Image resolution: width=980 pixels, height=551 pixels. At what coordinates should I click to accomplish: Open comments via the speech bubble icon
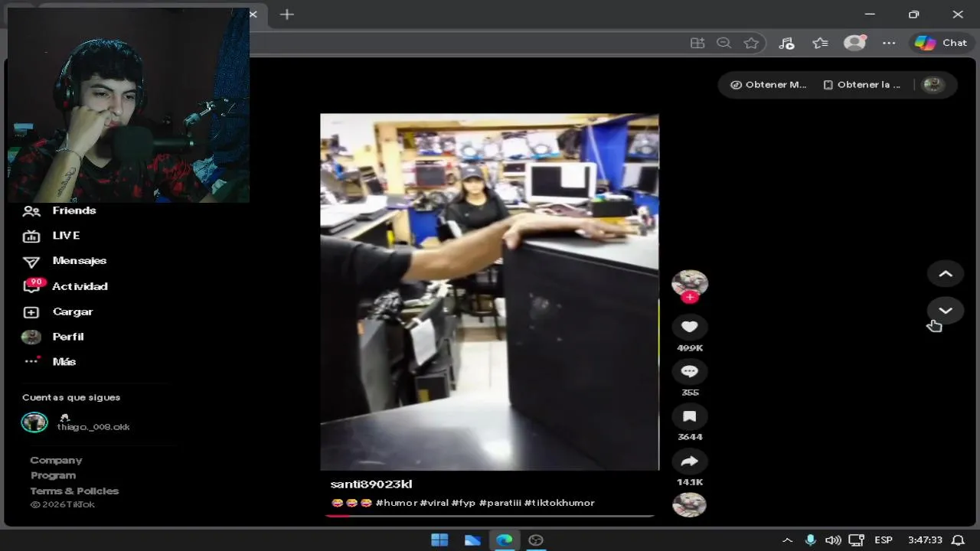tap(689, 371)
